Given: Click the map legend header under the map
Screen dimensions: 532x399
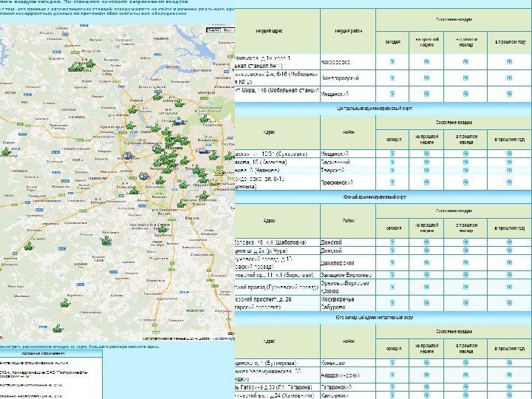Looking at the screenshot, I should point(51,353).
